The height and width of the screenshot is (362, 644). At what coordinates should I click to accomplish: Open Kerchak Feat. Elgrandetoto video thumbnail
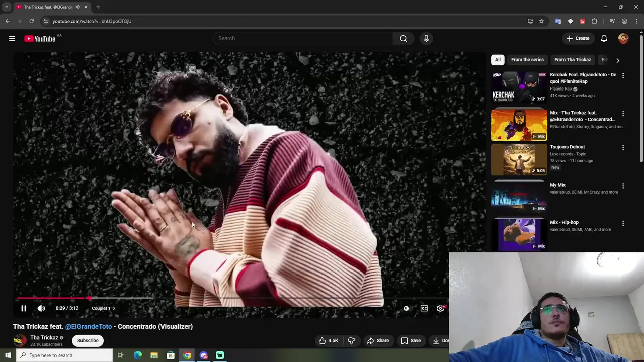click(519, 87)
